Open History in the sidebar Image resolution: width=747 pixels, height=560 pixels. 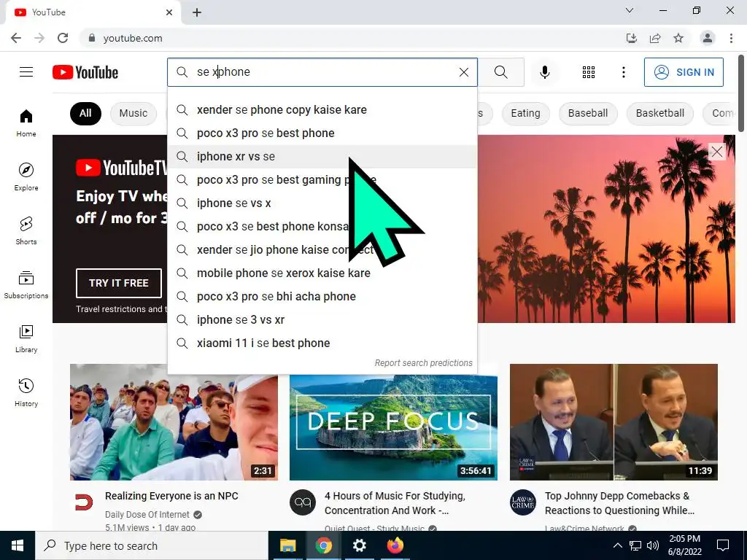coord(26,392)
